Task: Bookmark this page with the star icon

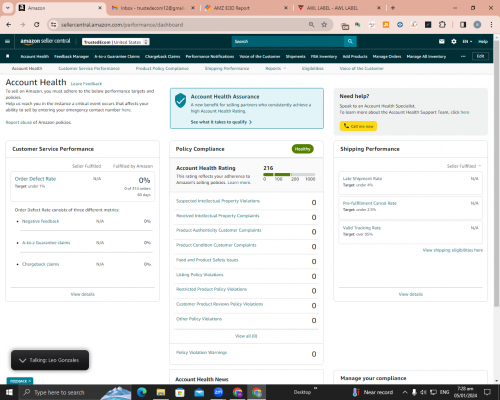Action: tap(324, 25)
